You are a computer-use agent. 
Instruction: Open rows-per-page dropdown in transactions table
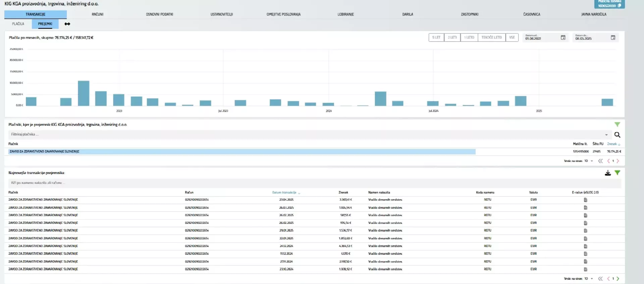592,279
